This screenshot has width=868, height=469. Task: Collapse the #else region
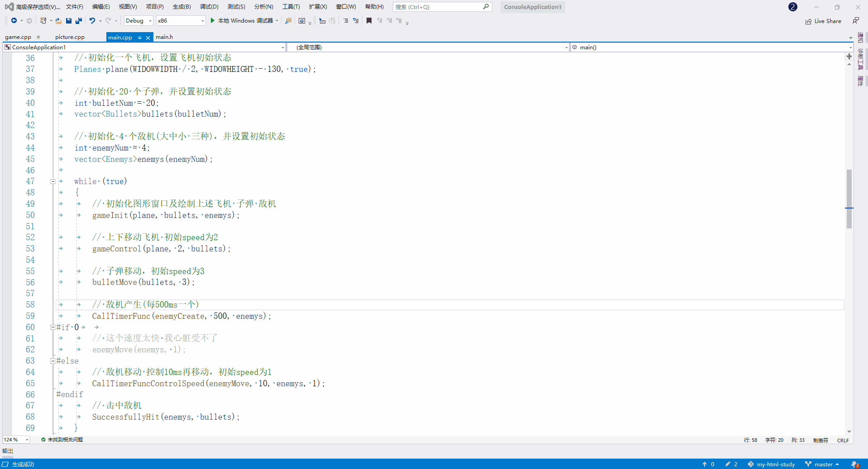click(53, 361)
